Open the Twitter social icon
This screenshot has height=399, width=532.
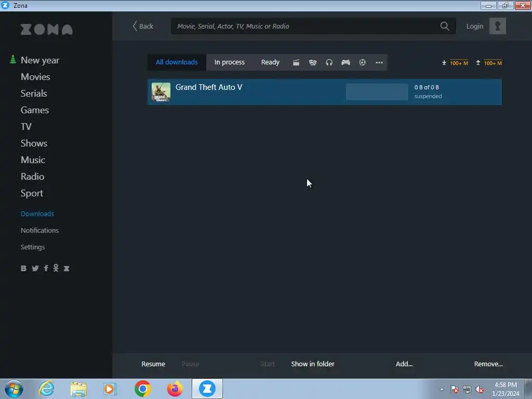(35, 269)
